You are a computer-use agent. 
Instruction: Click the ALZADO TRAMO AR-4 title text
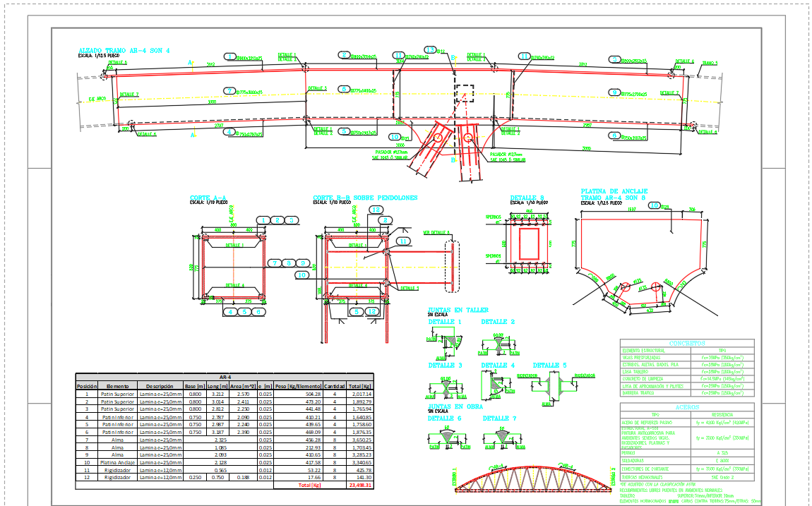point(124,50)
